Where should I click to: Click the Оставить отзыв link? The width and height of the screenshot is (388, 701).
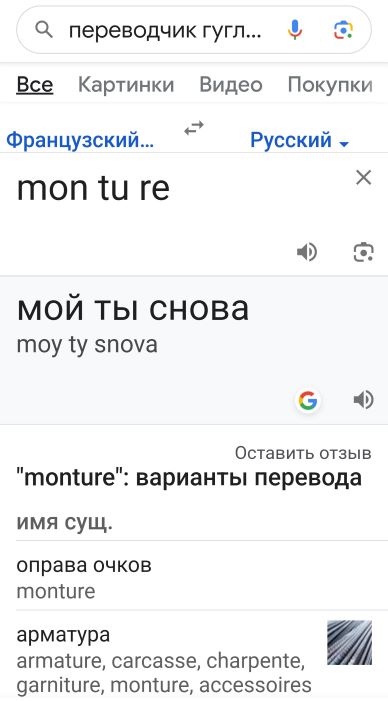click(x=303, y=453)
